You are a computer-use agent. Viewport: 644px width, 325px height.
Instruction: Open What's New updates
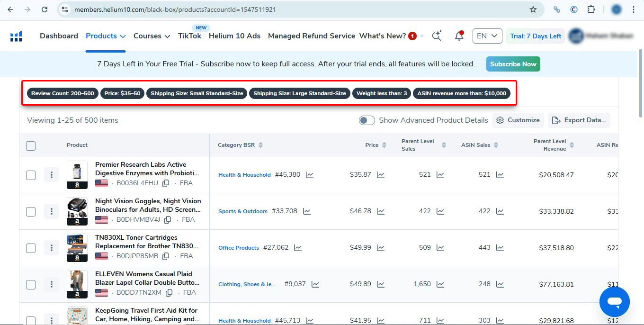point(383,36)
